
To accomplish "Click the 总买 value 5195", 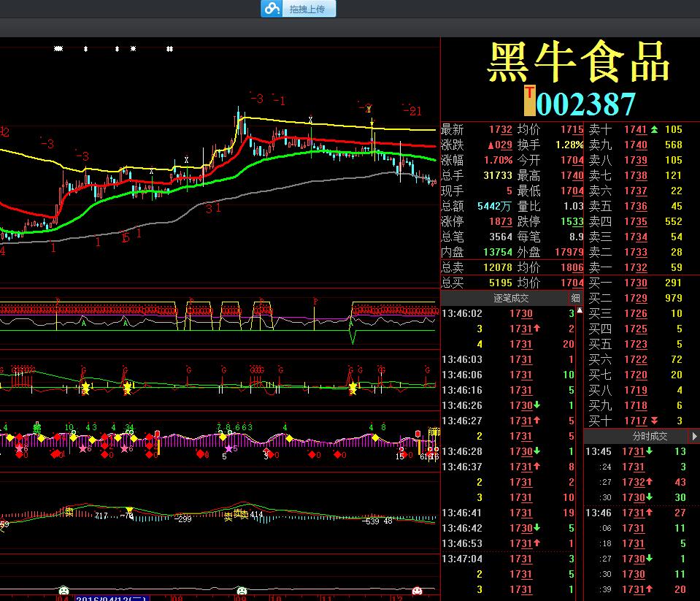I will click(501, 283).
